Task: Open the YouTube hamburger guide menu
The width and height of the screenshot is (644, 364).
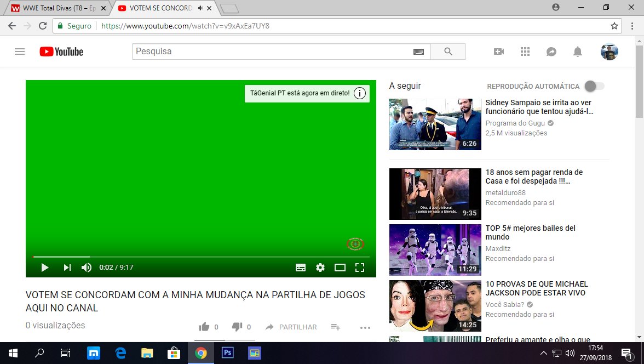Action: pos(20,52)
